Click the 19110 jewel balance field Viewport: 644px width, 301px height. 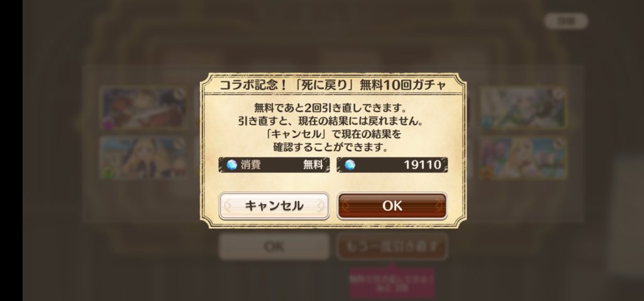(x=392, y=165)
